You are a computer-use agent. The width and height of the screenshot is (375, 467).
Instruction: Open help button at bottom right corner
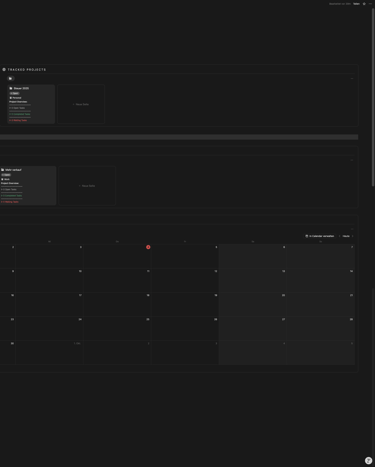[368, 460]
